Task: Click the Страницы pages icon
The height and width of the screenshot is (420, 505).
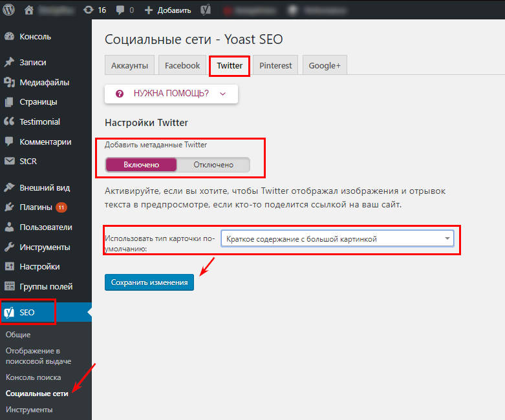Action: (9, 102)
